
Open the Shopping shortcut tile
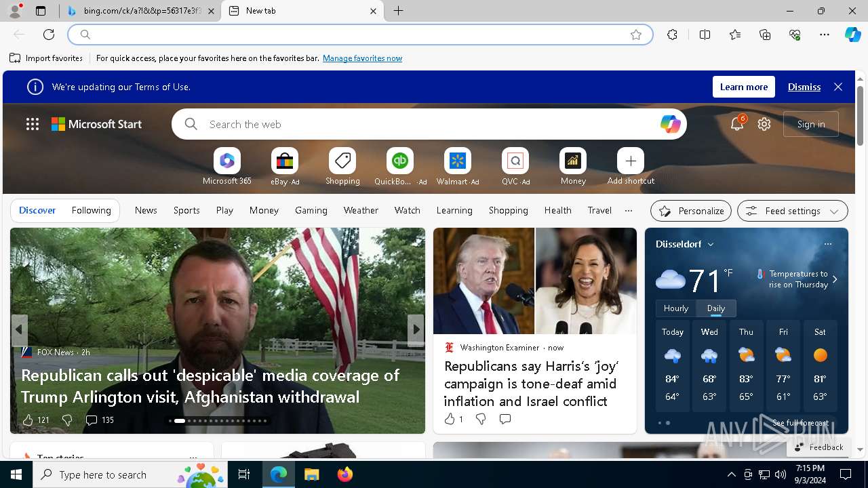[342, 161]
